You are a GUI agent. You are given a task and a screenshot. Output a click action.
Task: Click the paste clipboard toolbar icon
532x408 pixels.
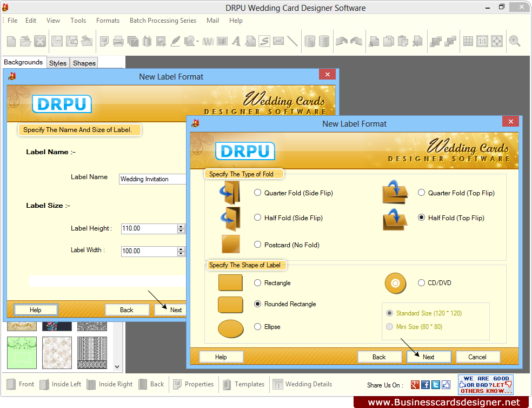coord(403,42)
